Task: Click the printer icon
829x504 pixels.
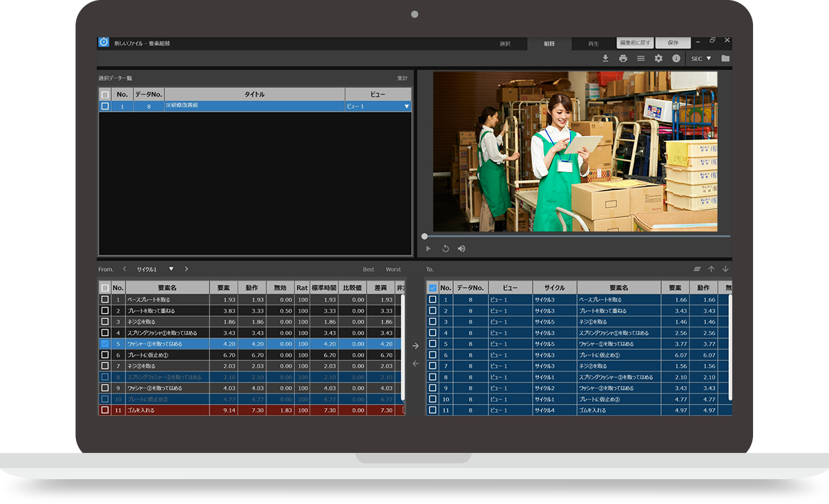Action: click(623, 59)
